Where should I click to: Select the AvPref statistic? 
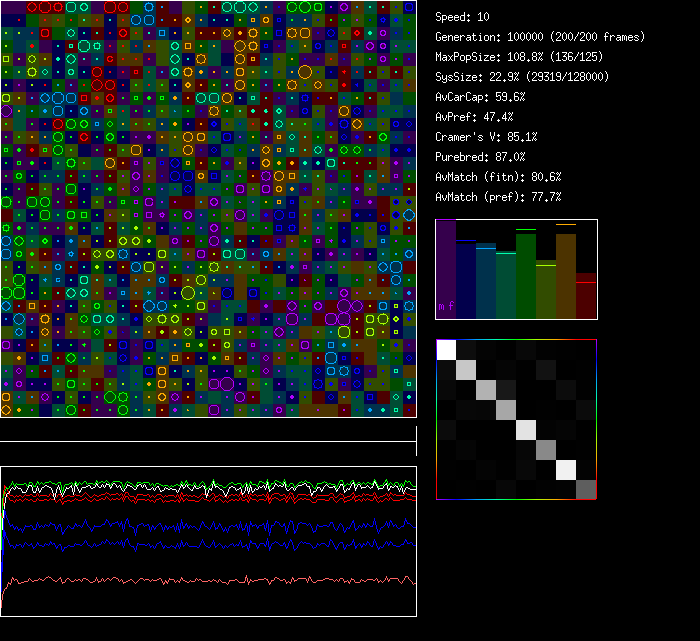coord(474,117)
